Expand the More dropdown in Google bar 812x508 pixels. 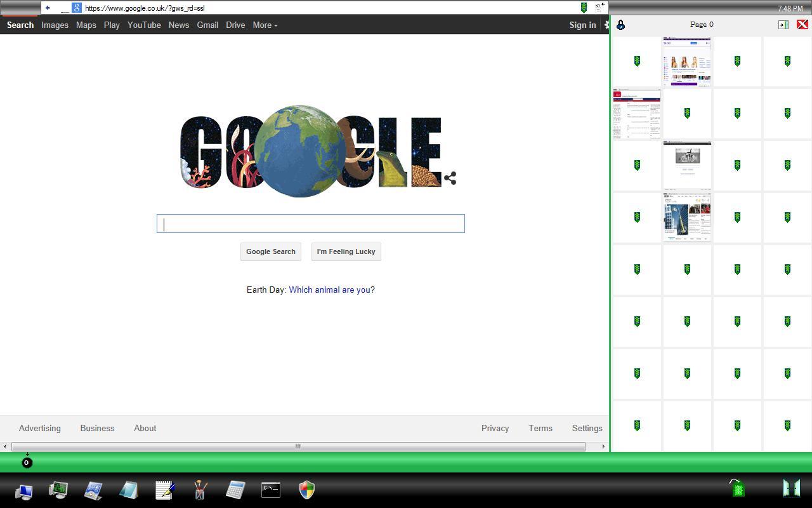pyautogui.click(x=265, y=25)
